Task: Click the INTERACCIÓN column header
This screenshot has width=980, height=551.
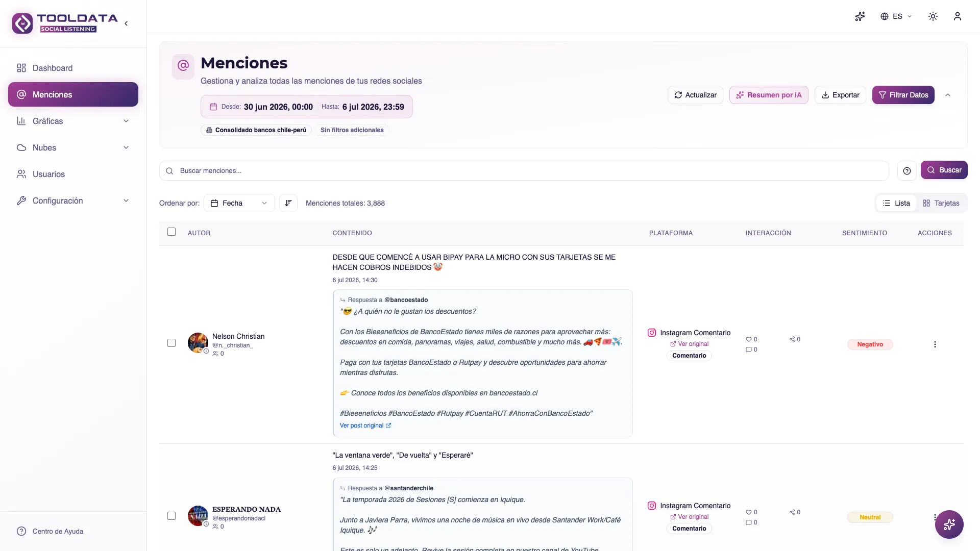Action: (x=768, y=233)
